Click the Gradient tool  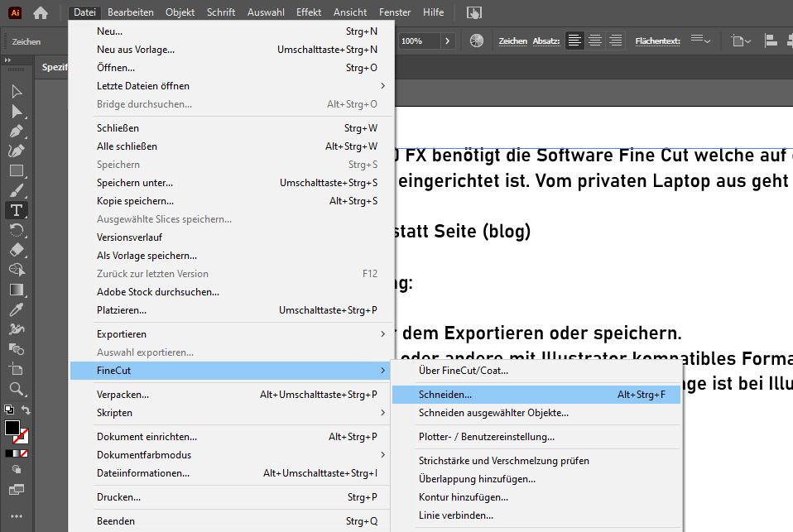pos(16,290)
